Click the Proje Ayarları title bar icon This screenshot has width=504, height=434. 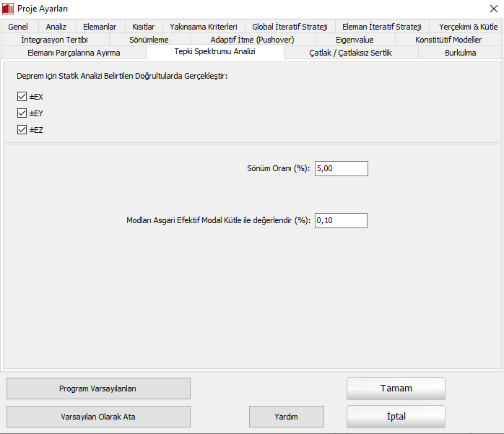8,9
